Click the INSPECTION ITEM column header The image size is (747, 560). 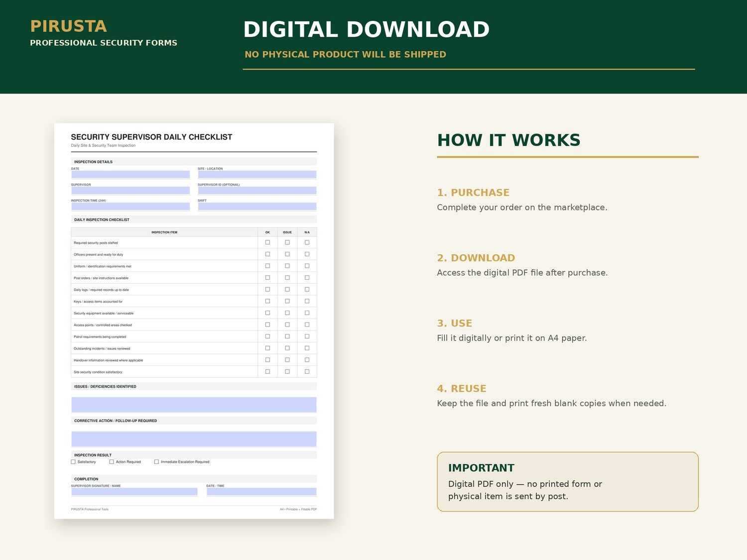tap(164, 232)
